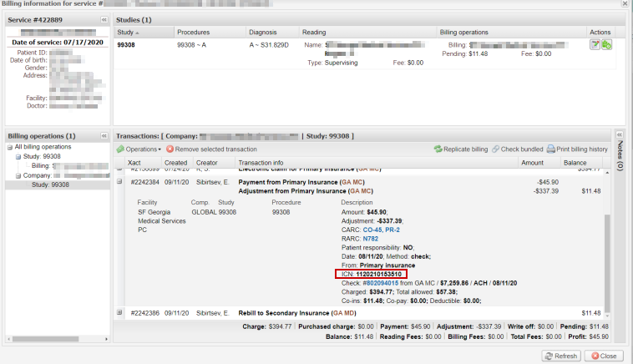Click Check bundled

coord(518,149)
